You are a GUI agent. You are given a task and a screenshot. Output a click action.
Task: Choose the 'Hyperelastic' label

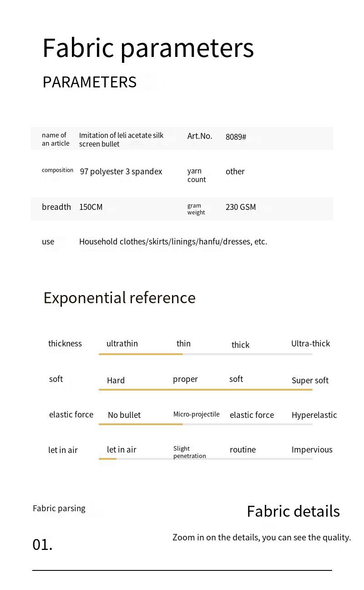tap(314, 415)
